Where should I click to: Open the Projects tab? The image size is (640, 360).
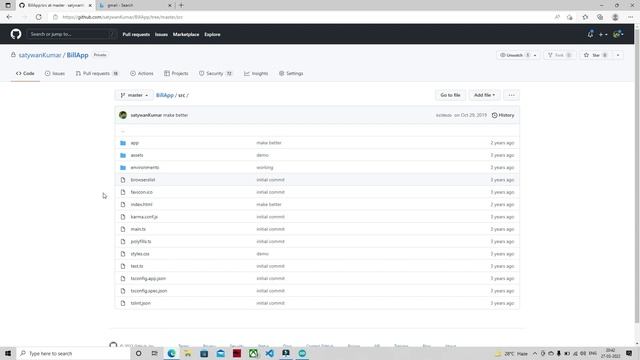pos(176,73)
